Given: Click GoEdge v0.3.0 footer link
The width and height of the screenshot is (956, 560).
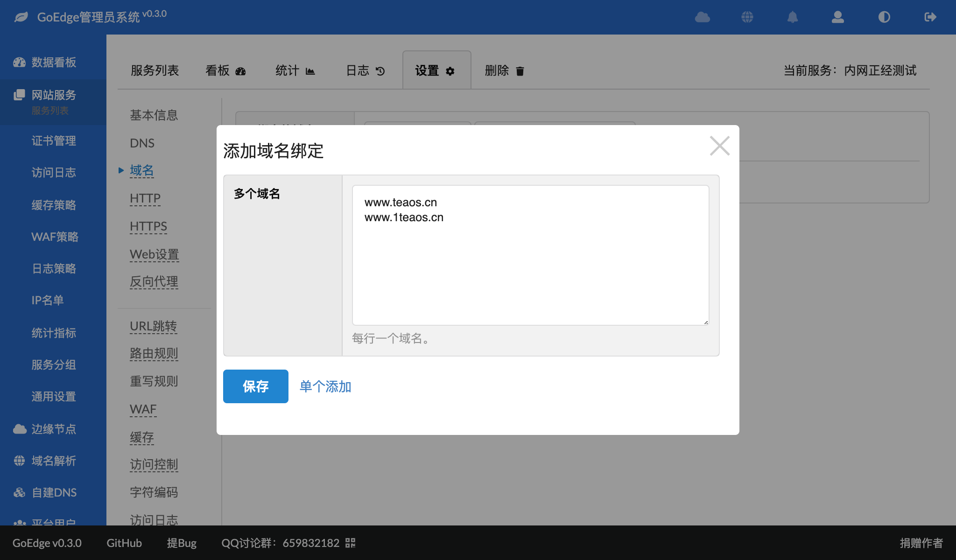Looking at the screenshot, I should tap(47, 543).
